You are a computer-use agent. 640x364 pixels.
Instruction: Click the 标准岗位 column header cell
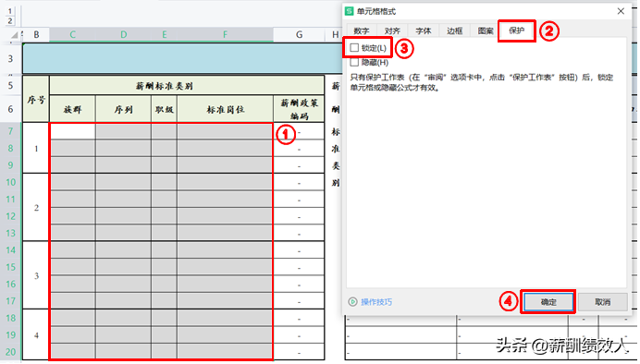(225, 109)
